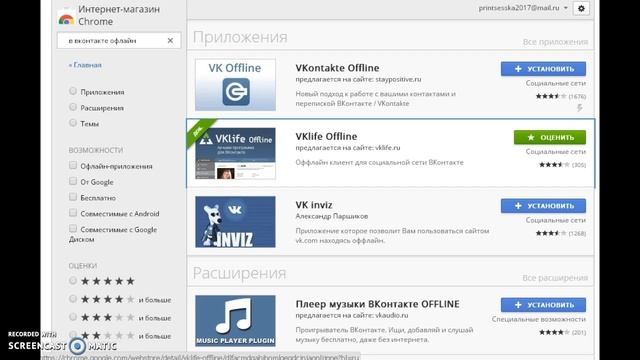Select the Приложения radio filter

click(73, 91)
